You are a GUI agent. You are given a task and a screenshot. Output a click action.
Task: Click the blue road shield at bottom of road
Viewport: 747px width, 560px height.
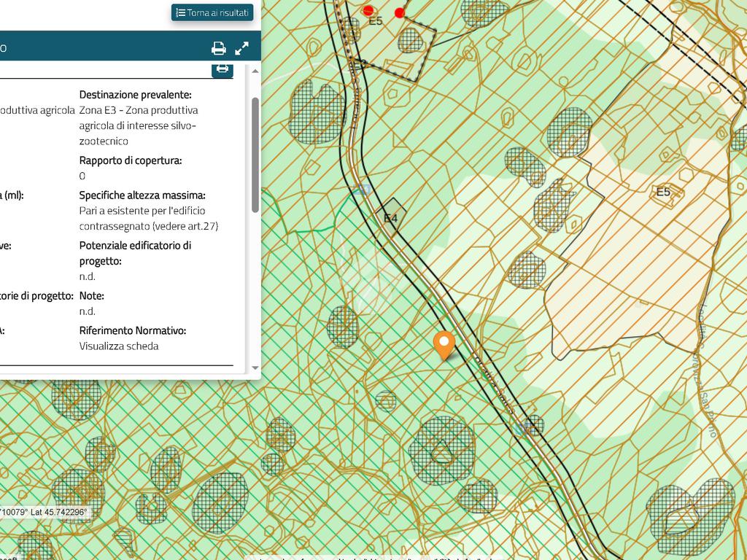(519, 428)
